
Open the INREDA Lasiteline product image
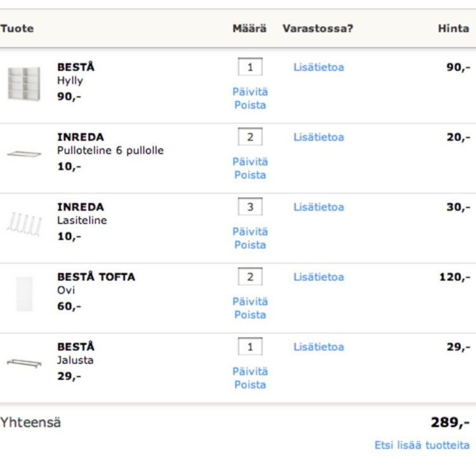24,224
